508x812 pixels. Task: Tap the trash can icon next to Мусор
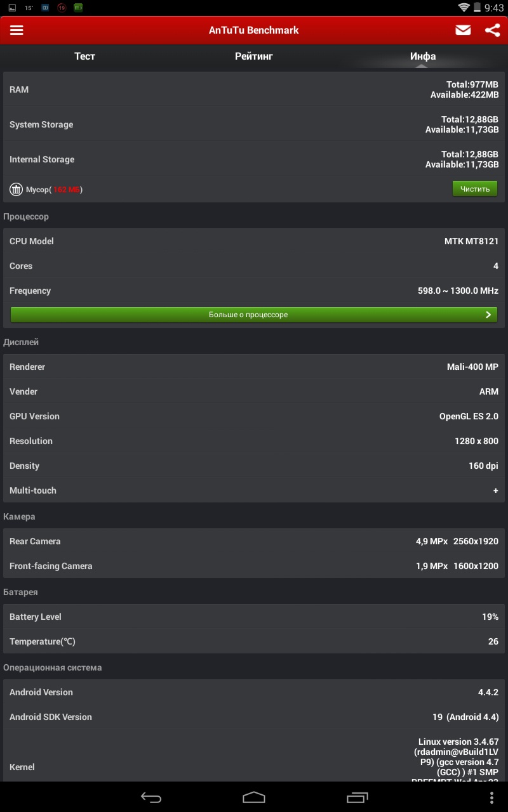(x=16, y=189)
